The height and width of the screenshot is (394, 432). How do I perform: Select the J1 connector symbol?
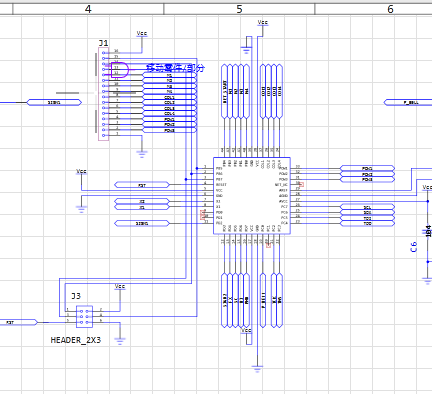(x=103, y=94)
